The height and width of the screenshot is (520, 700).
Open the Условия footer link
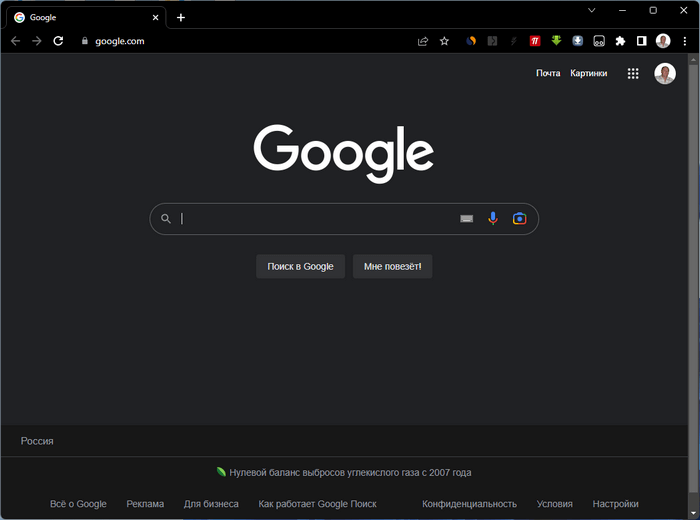coord(554,504)
